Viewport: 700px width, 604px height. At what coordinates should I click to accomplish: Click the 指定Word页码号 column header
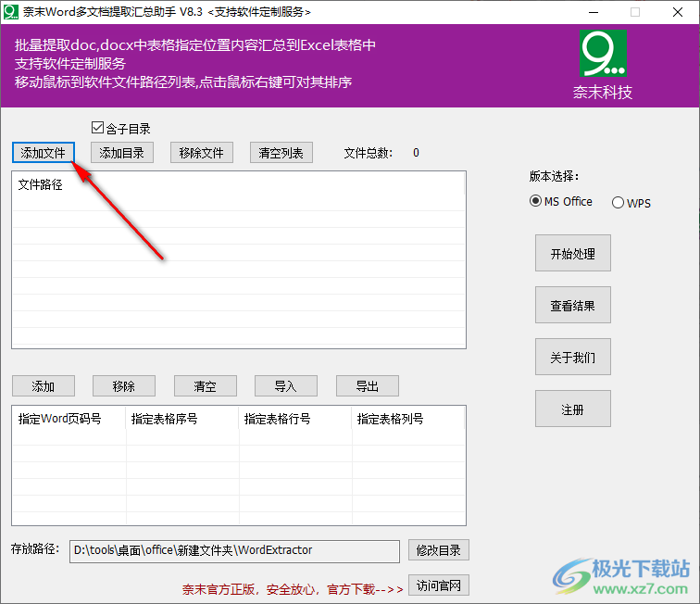click(x=69, y=419)
